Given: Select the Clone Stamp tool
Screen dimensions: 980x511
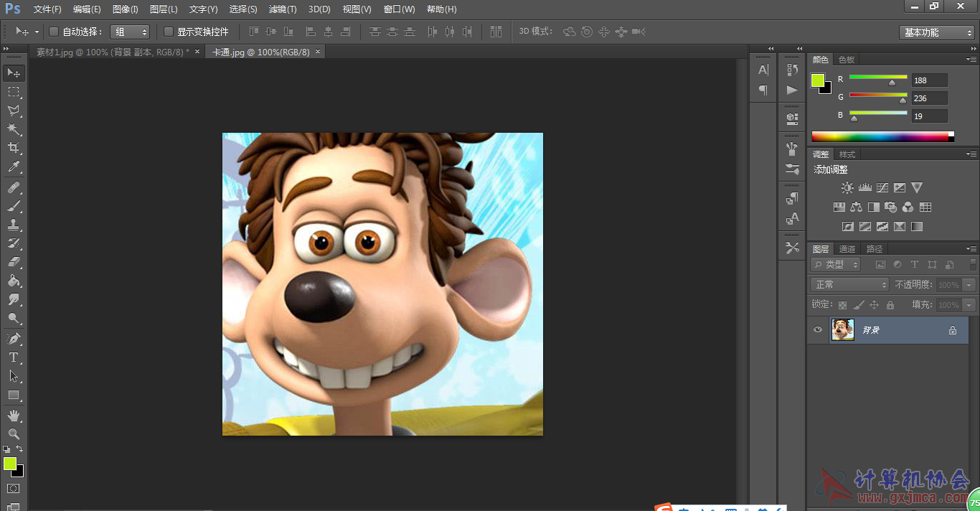Looking at the screenshot, I should point(14,225).
